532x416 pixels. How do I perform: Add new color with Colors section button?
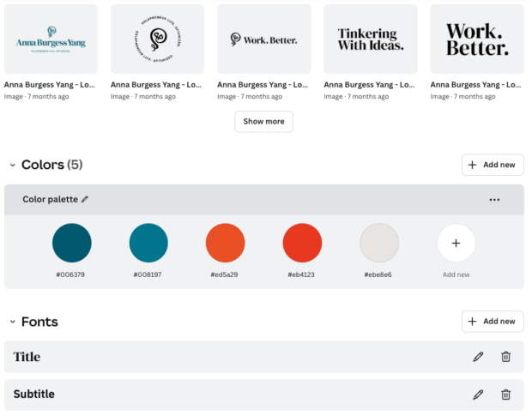(493, 165)
